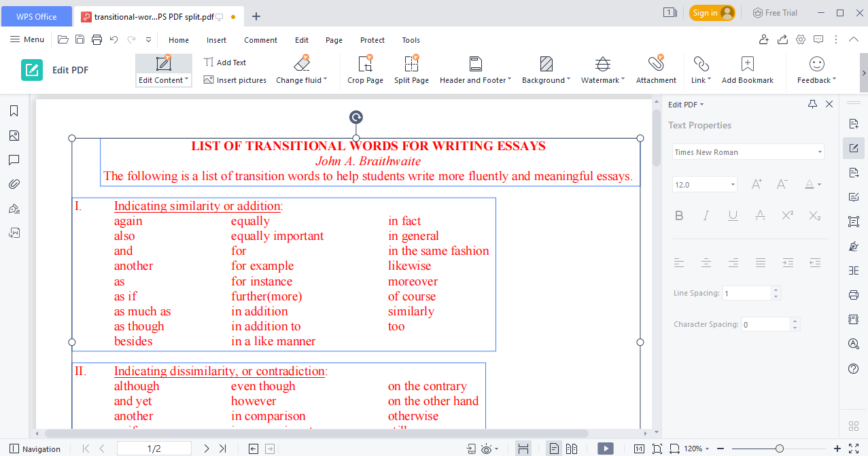Image resolution: width=868 pixels, height=456 pixels.
Task: Open bookmarks panel in left sidebar
Action: pyautogui.click(x=14, y=111)
